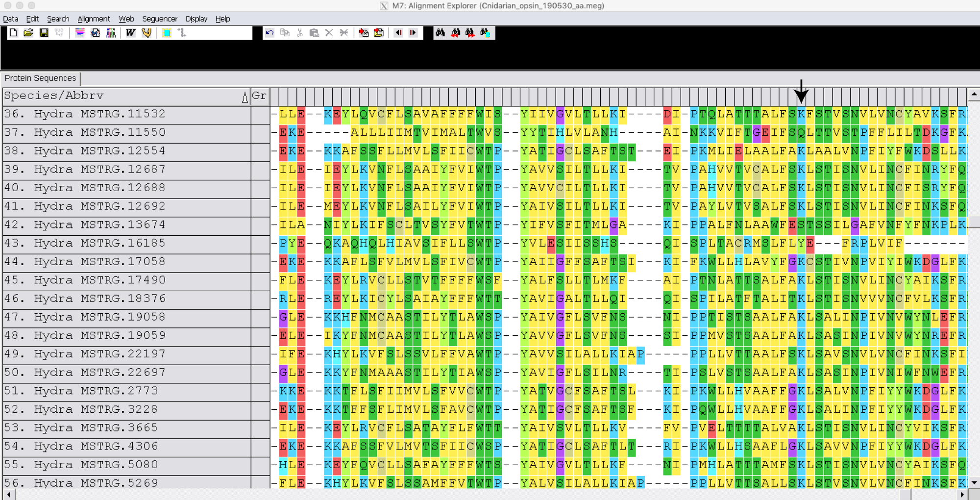Open a saved alignment session

28,33
